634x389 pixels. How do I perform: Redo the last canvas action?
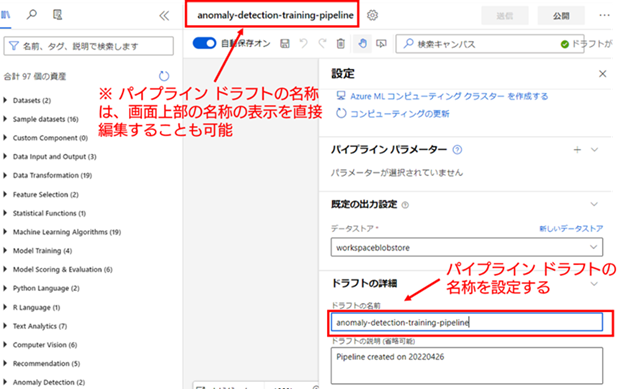[322, 43]
